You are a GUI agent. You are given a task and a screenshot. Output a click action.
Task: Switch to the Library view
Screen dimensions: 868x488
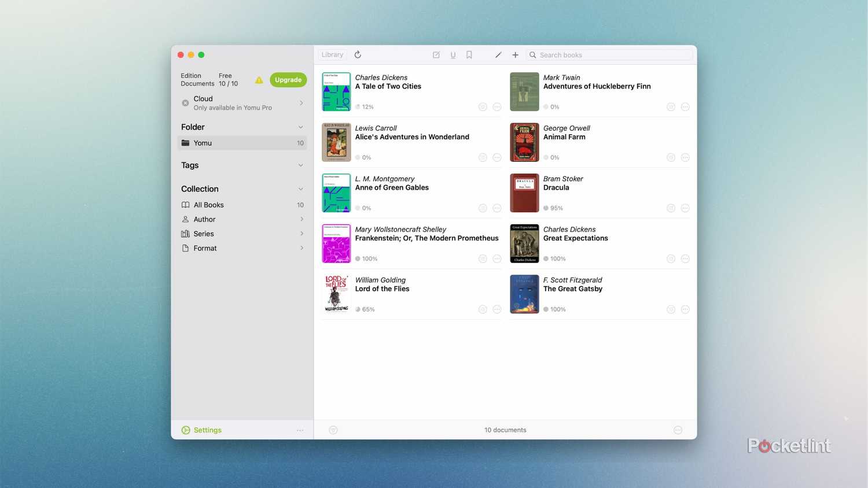click(332, 54)
